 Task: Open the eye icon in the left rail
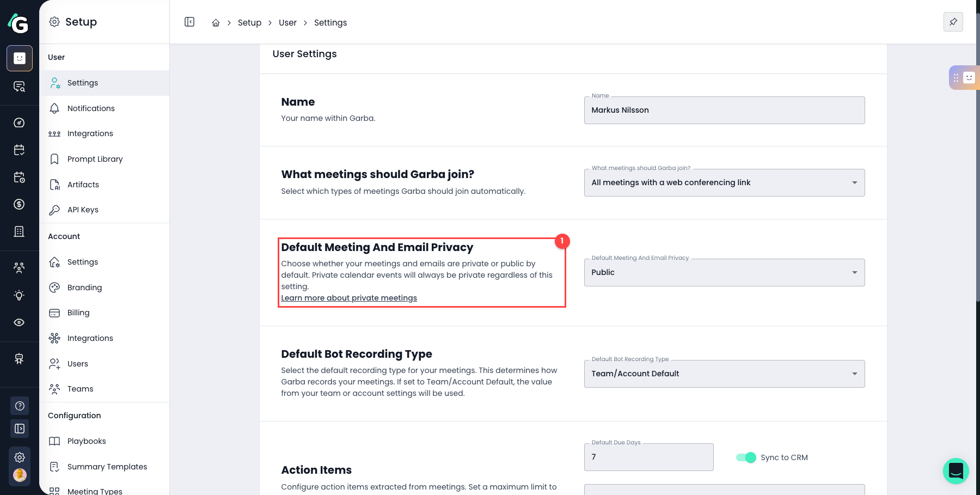[x=19, y=322]
